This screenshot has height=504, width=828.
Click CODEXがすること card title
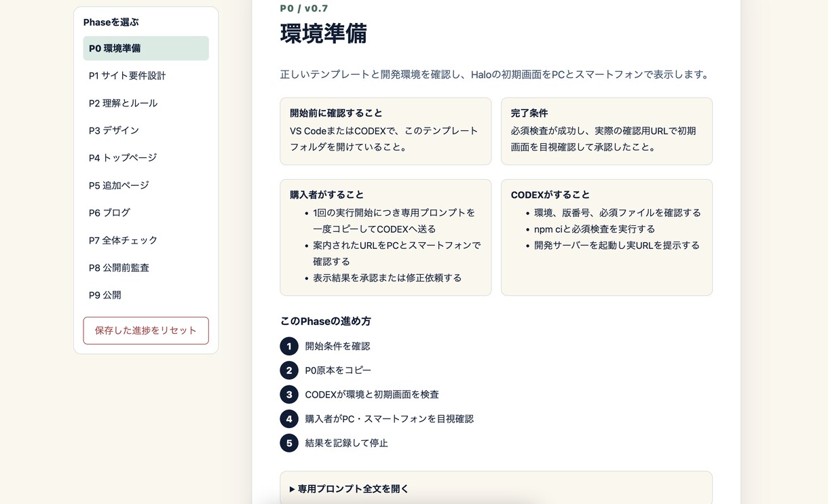tap(550, 195)
